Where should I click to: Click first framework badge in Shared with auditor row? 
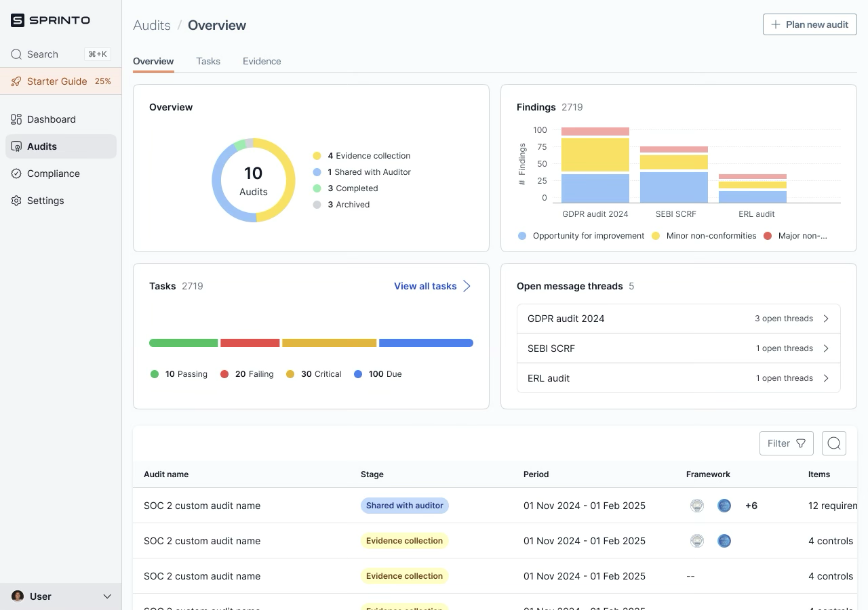point(697,506)
